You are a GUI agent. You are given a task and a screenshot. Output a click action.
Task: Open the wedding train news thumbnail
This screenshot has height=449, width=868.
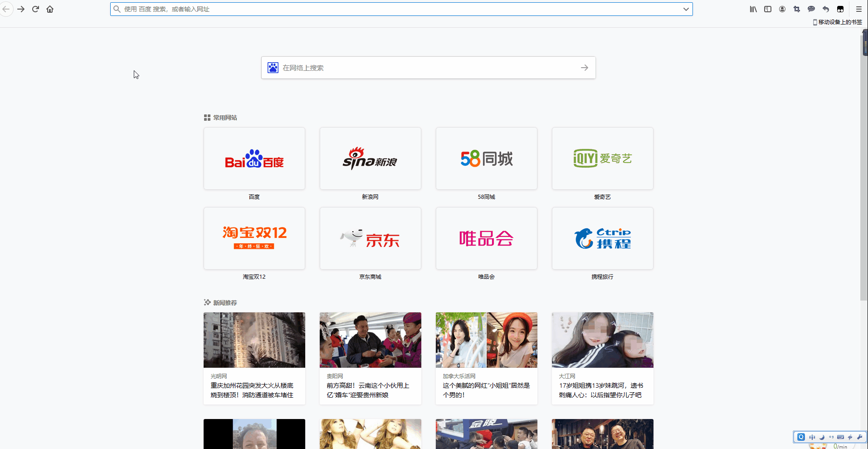tap(371, 340)
